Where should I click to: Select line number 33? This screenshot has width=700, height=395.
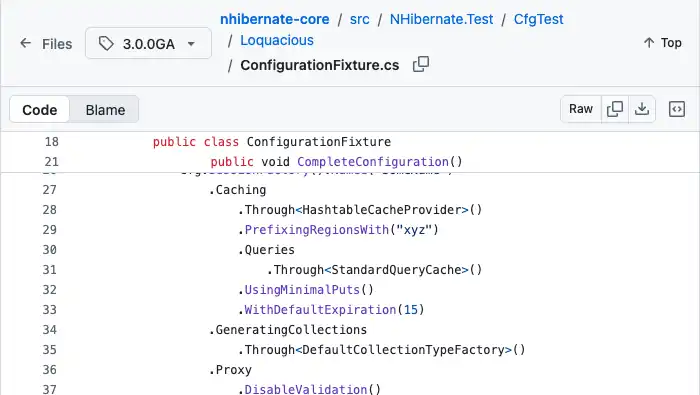point(50,310)
